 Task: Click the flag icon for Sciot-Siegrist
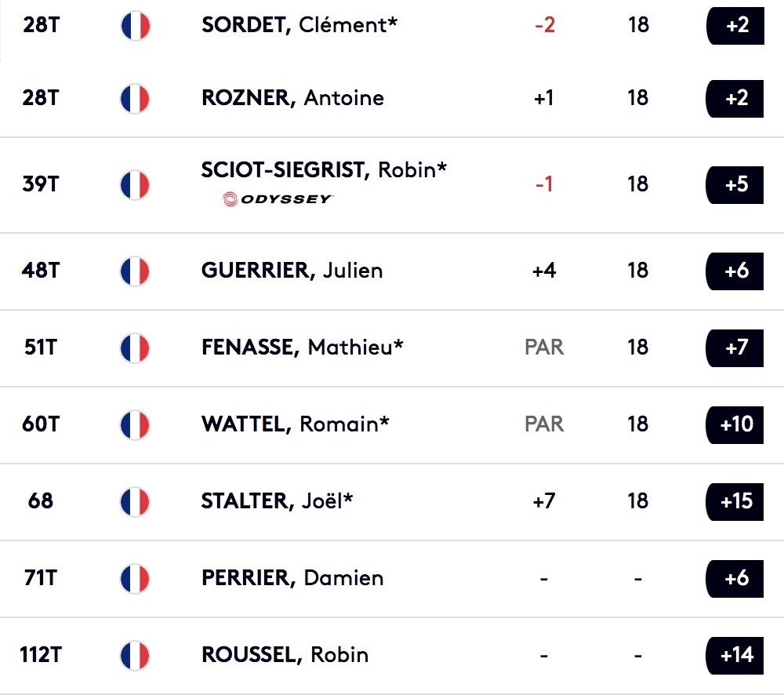point(135,184)
